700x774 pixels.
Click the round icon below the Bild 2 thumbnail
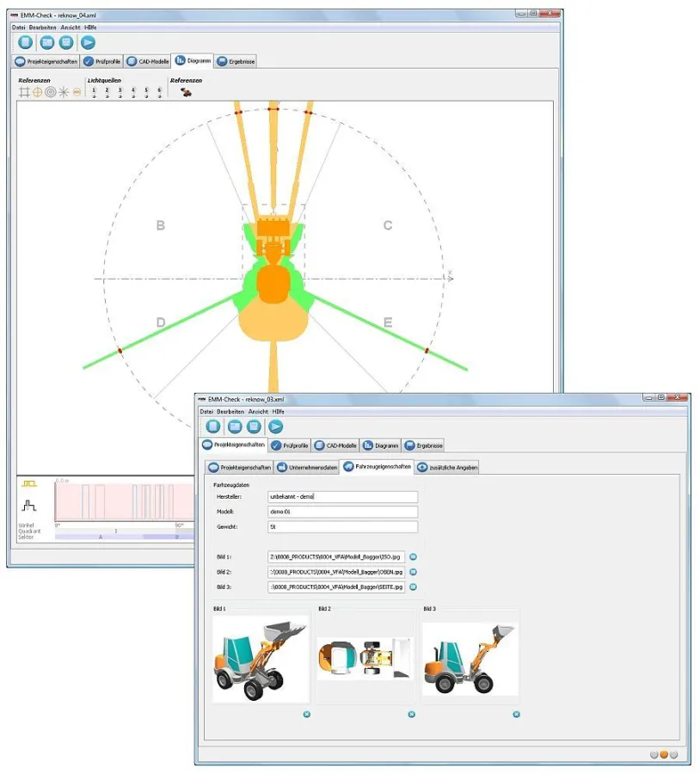tap(411, 714)
